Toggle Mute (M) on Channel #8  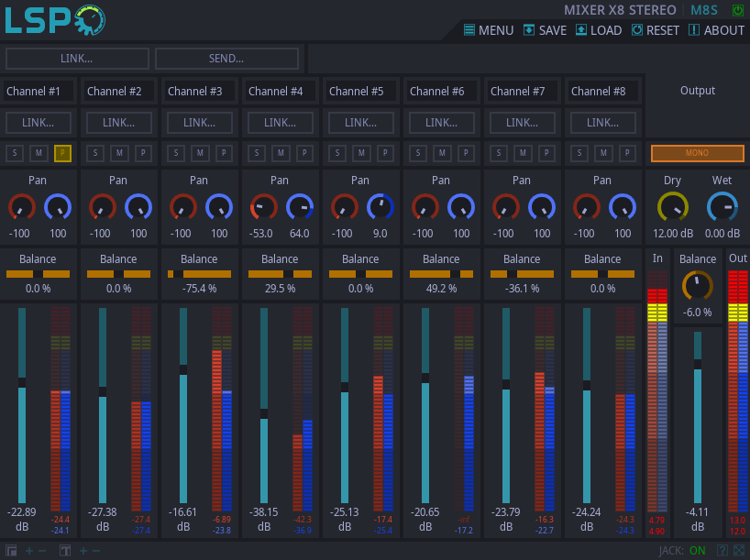click(603, 153)
